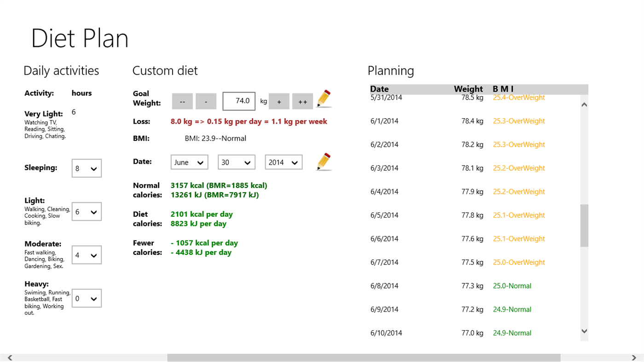The width and height of the screenshot is (644, 362).
Task: Open the Light activity hours dropdown
Action: click(86, 211)
